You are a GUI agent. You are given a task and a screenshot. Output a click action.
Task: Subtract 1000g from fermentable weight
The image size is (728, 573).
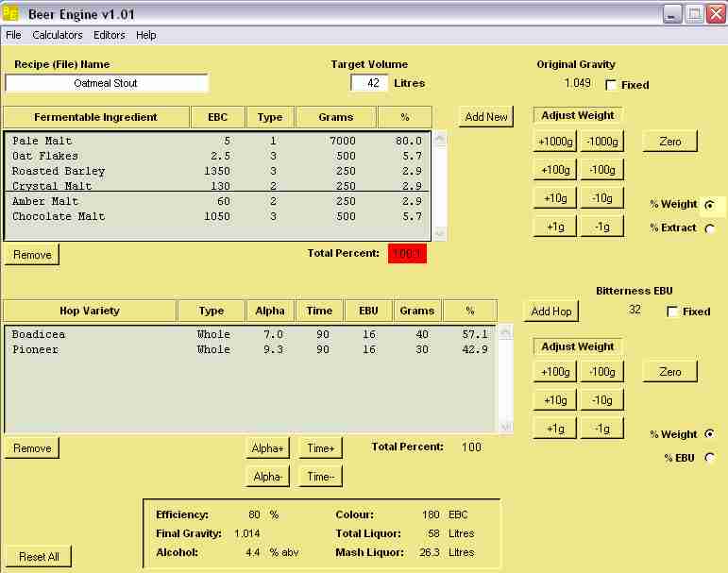(602, 142)
